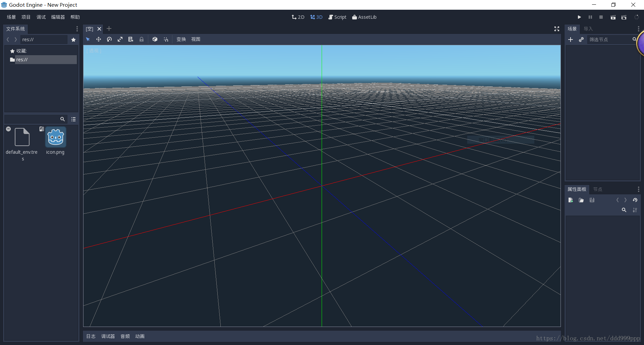Open the 视图 view menu
Image resolution: width=644 pixels, height=345 pixels.
pyautogui.click(x=196, y=39)
